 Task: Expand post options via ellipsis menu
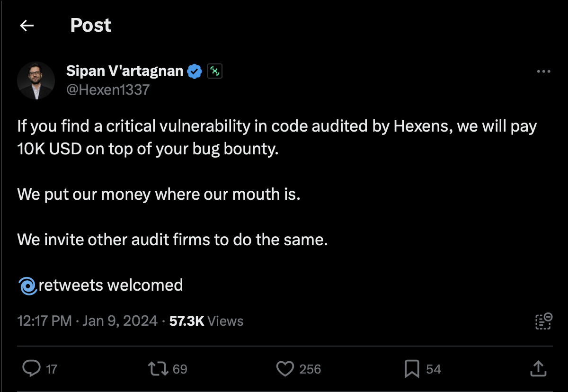(x=544, y=71)
